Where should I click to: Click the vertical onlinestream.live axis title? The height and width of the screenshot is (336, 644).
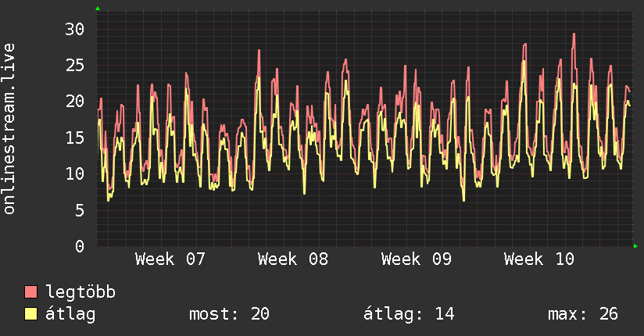9,129
